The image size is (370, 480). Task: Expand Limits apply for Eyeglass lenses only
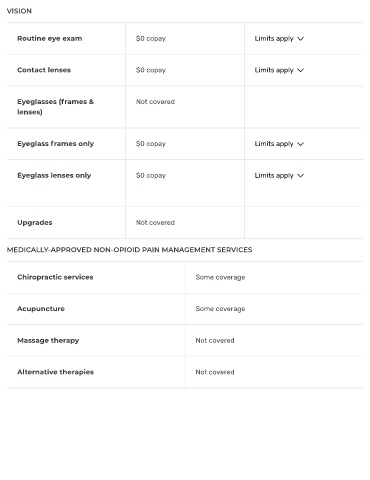coord(279,176)
